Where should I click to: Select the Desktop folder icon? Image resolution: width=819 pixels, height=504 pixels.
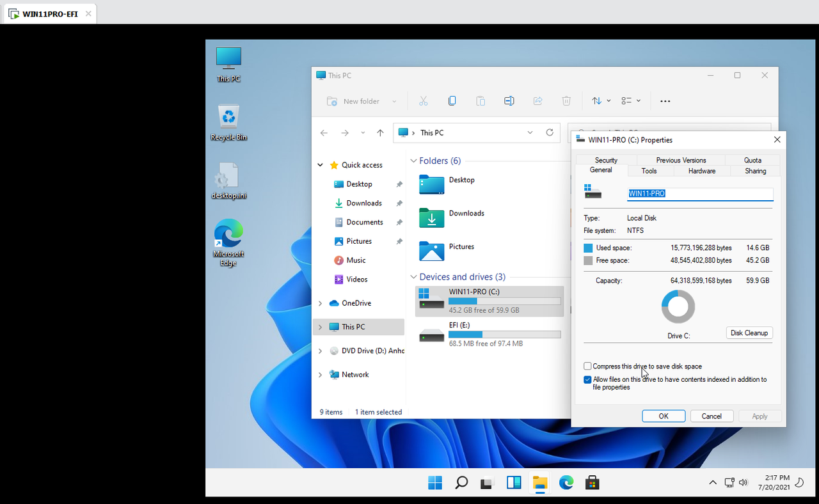tap(431, 184)
